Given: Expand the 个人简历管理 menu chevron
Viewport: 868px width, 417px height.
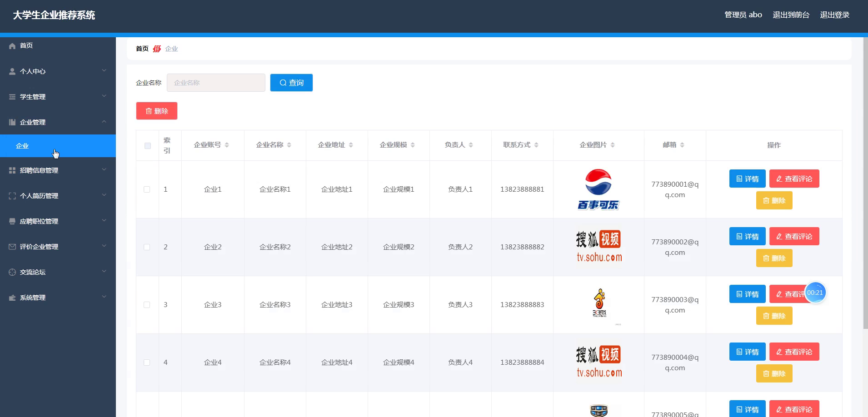Looking at the screenshot, I should pyautogui.click(x=104, y=195).
